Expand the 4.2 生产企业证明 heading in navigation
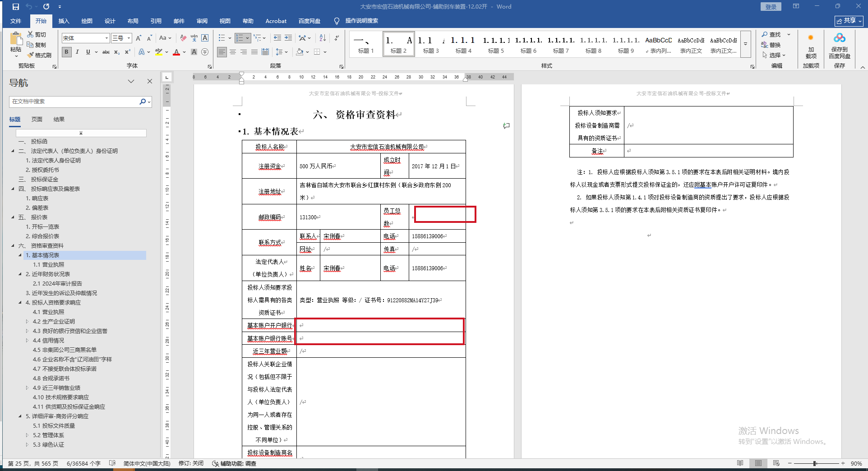 click(x=27, y=322)
